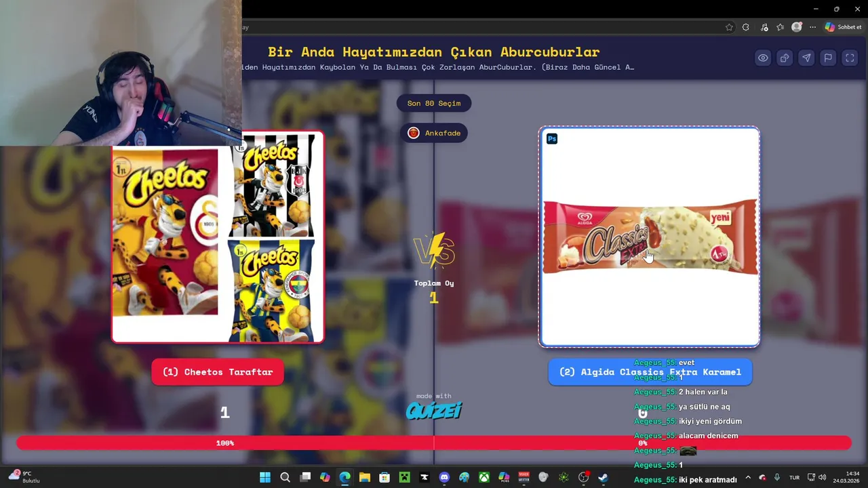Switch the TUR keyboard language indicator
The width and height of the screenshot is (868, 488).
tap(794, 477)
